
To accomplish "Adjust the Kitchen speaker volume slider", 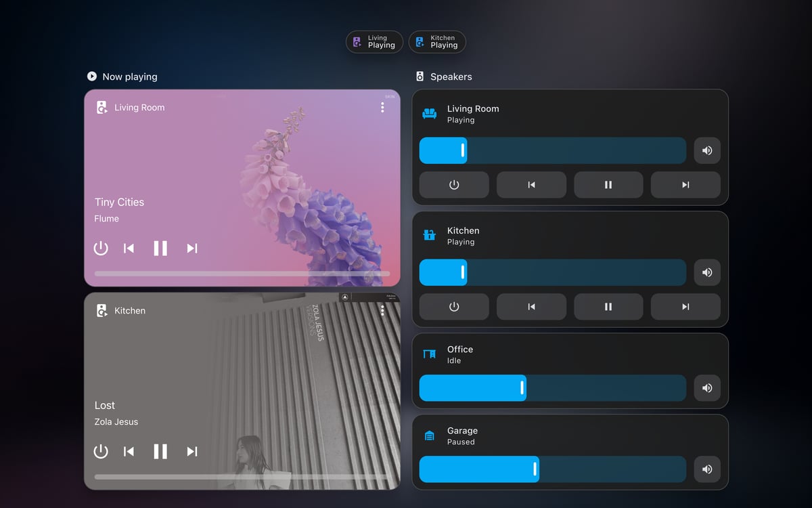I will pyautogui.click(x=553, y=272).
